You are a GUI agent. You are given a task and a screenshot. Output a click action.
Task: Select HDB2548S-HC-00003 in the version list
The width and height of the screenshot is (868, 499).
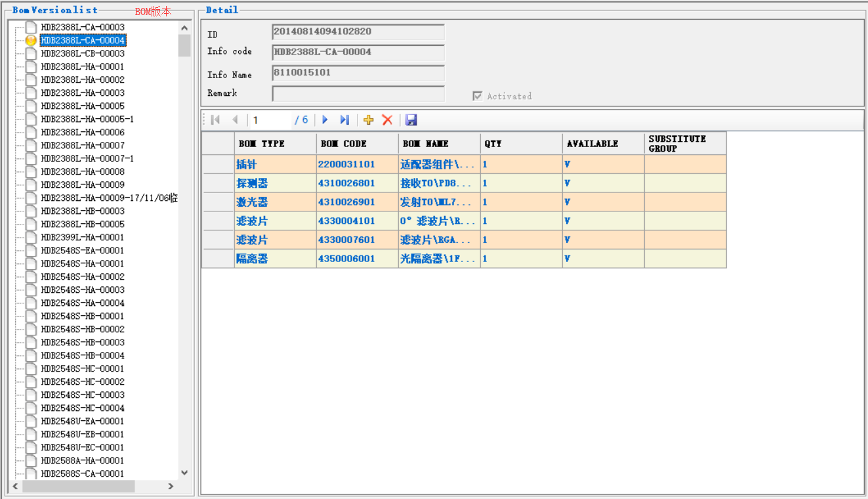[83, 395]
